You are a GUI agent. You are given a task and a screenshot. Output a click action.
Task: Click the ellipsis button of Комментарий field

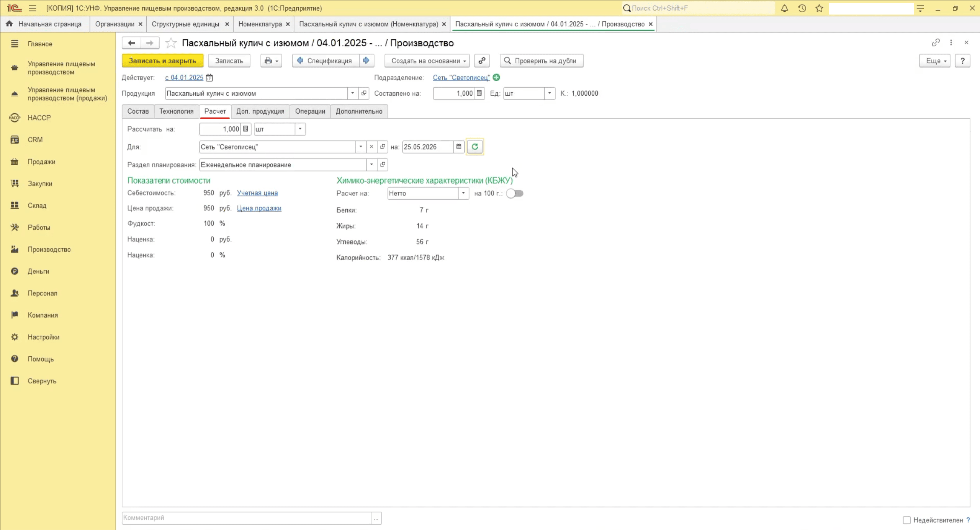[376, 518]
